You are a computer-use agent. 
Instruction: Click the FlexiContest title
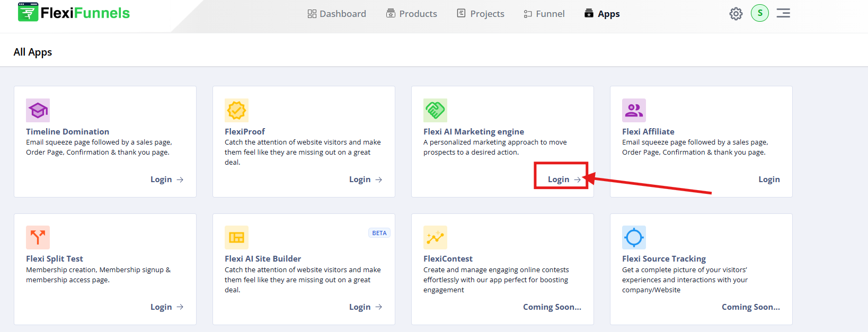(x=448, y=259)
